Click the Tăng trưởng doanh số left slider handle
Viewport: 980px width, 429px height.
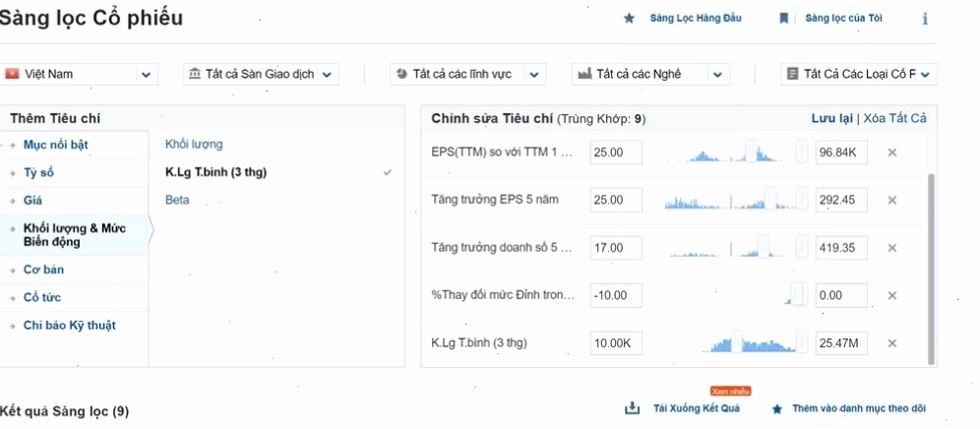(x=764, y=248)
